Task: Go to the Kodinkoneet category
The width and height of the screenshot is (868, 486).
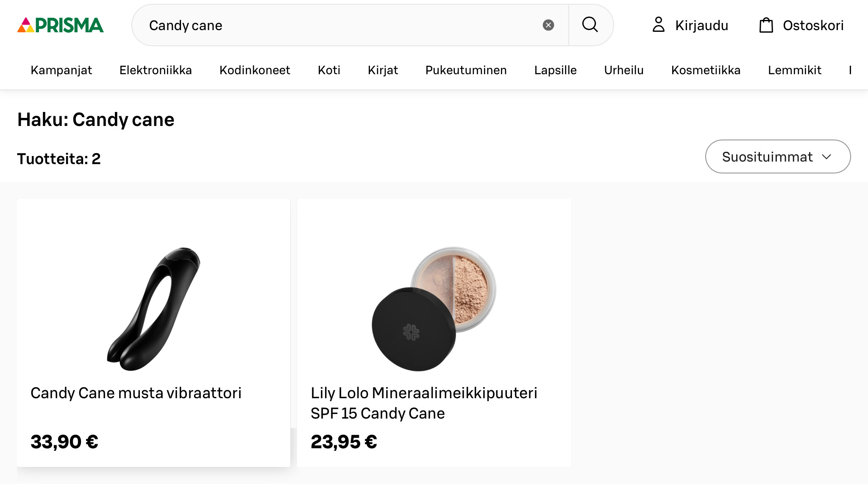Action: coord(255,70)
